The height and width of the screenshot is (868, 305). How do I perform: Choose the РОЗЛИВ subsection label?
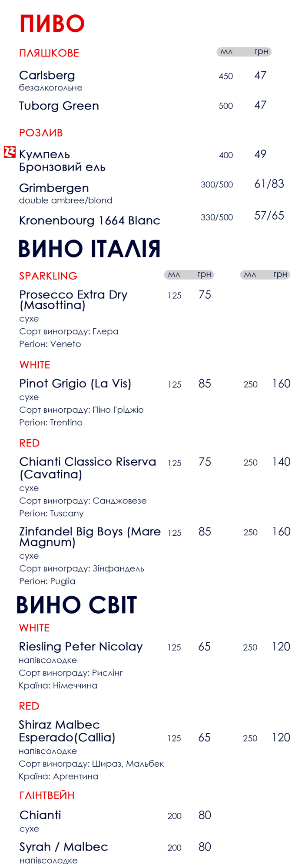click(x=41, y=133)
